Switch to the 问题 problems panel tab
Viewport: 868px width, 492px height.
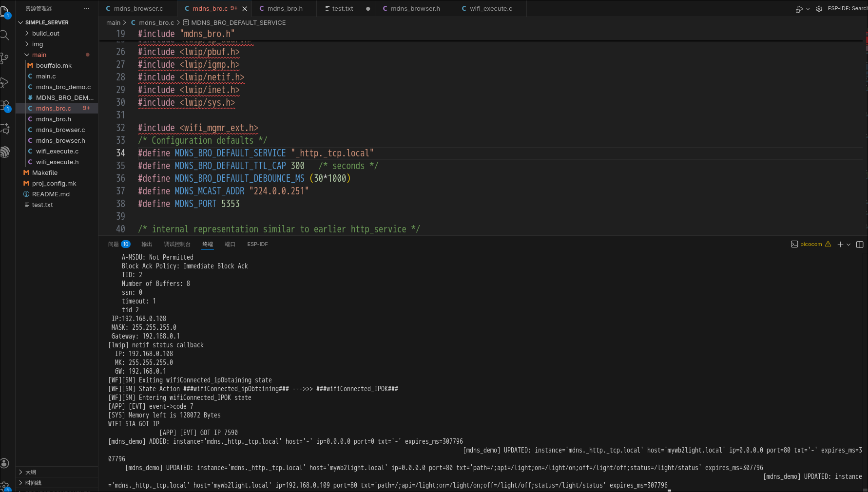(114, 245)
